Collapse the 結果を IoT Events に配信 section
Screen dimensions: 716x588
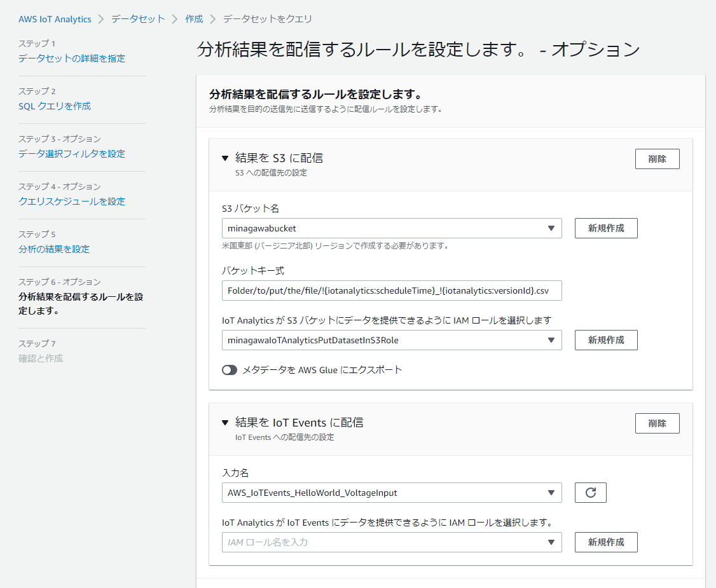click(x=225, y=422)
